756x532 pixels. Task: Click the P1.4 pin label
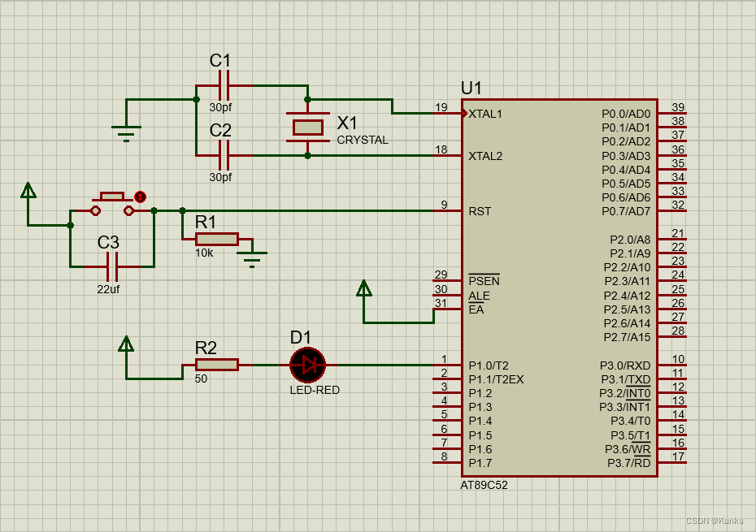pos(480,422)
